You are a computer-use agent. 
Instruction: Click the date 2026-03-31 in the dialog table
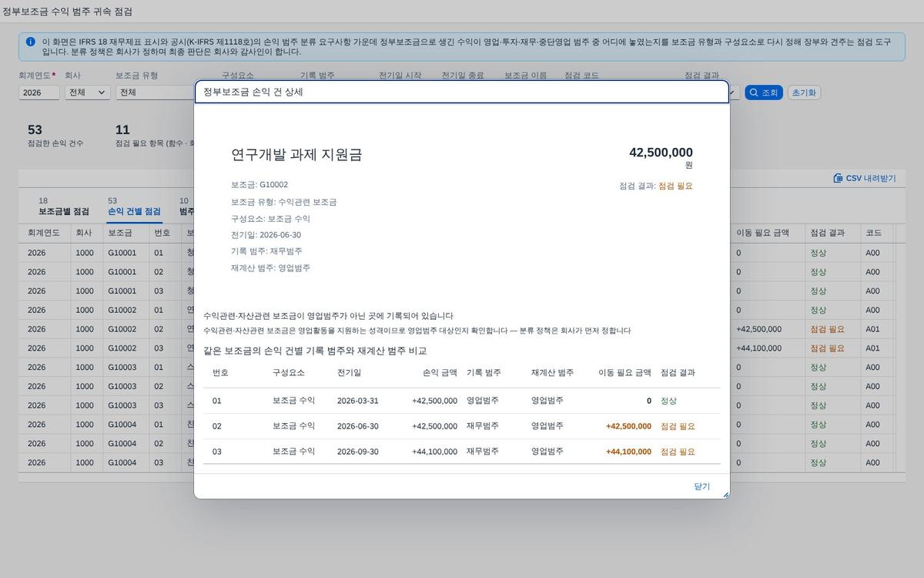point(358,401)
